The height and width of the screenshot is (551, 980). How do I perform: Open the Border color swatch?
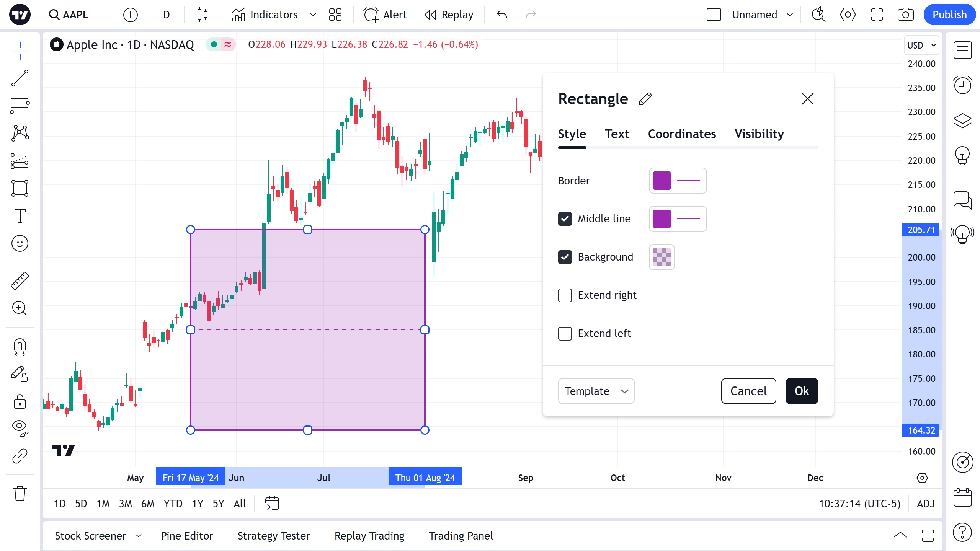tap(661, 181)
